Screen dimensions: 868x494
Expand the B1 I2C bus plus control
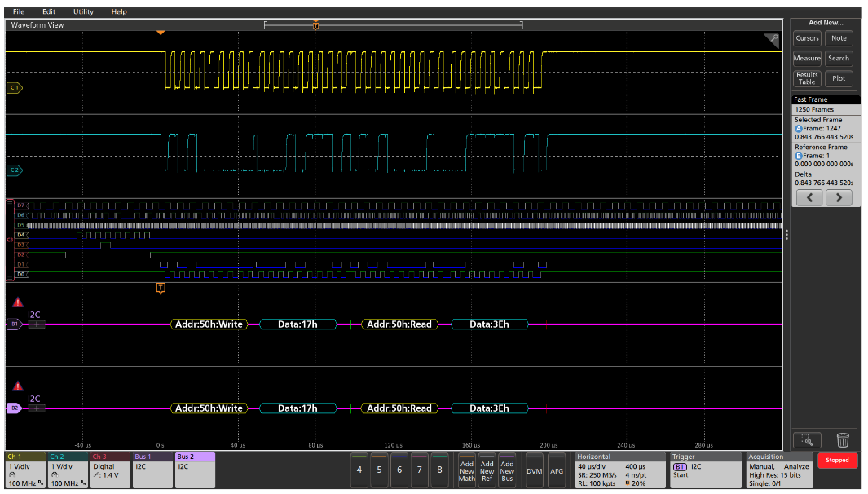37,324
